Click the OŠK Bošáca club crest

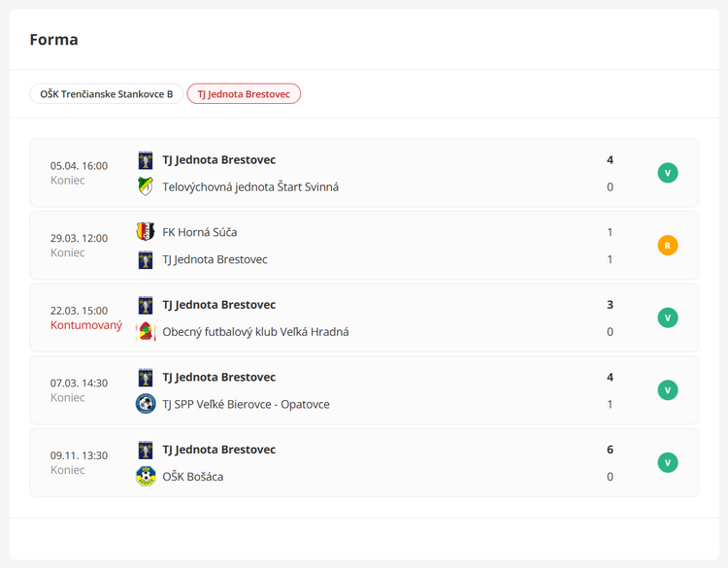(x=146, y=477)
